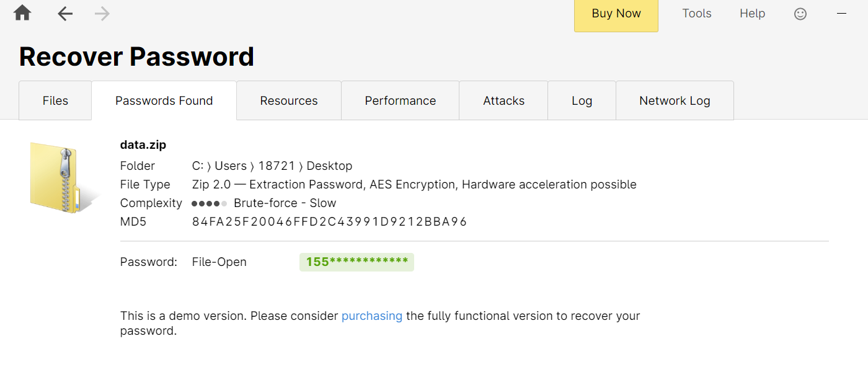
Task: Follow the purchasing link
Action: (x=372, y=316)
